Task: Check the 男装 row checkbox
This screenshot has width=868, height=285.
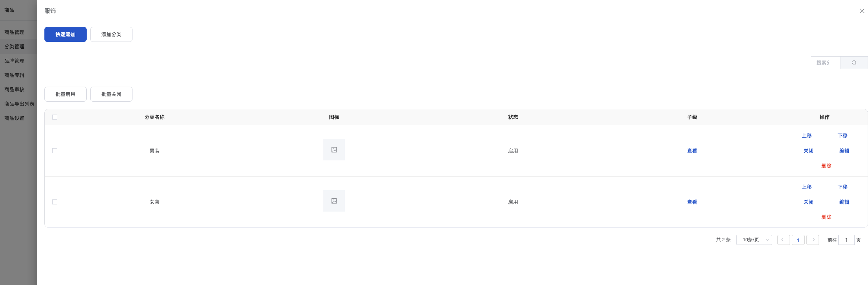Action: click(x=55, y=151)
